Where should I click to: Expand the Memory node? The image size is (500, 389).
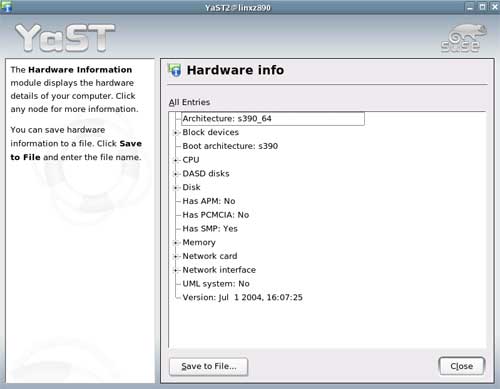176,243
